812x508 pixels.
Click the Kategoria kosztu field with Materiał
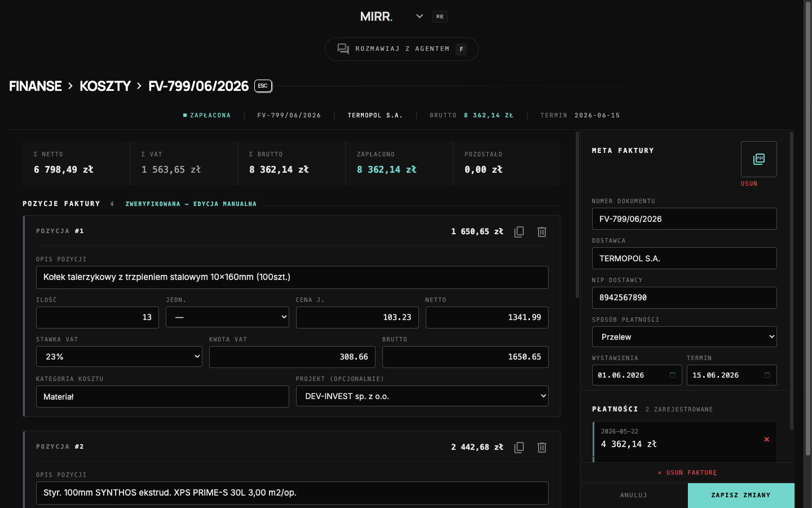point(162,396)
